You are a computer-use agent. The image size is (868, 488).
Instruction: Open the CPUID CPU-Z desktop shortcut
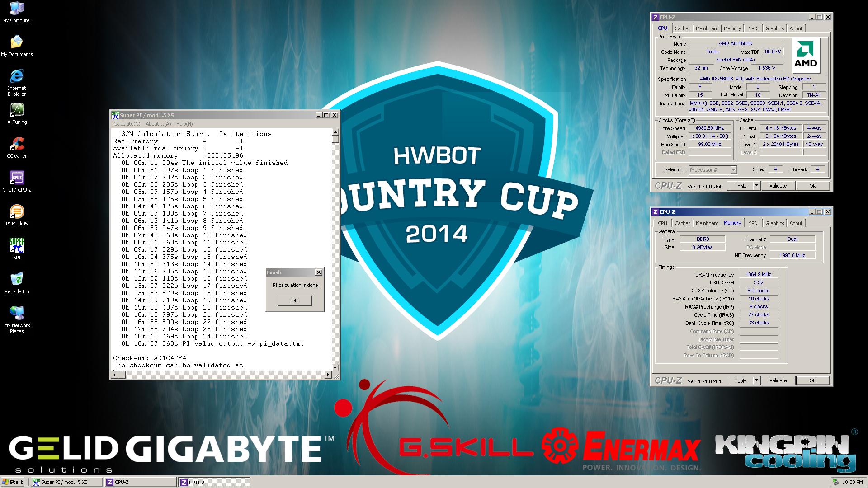point(17,182)
